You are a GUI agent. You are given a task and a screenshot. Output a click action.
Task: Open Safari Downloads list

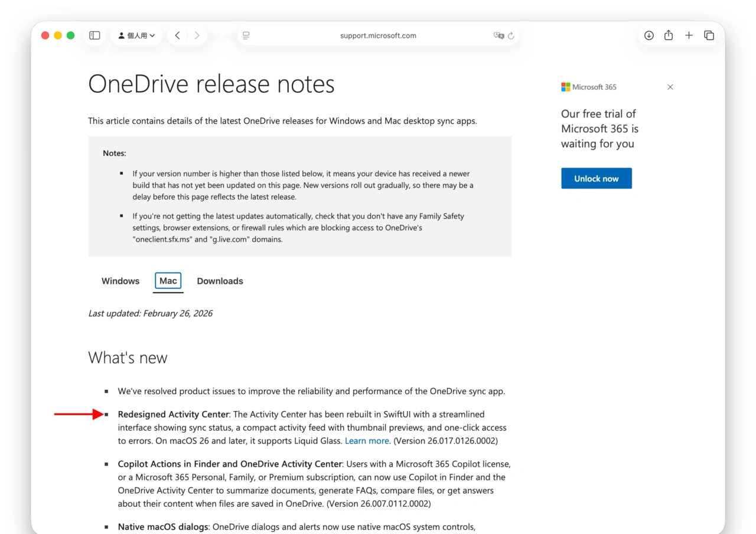pos(649,35)
